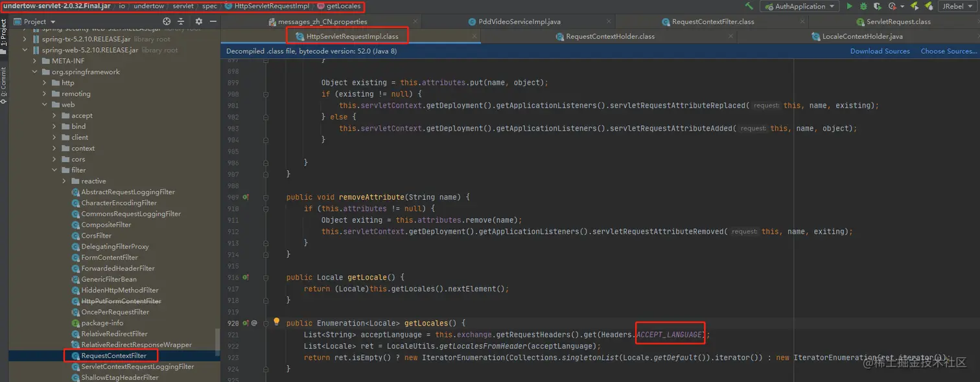Open the profiler dropdown arrow

(901, 6)
